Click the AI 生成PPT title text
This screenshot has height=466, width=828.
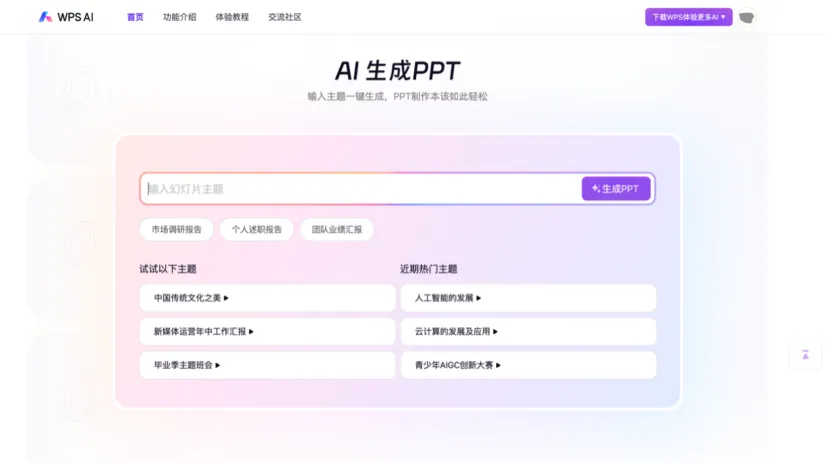pyautogui.click(x=399, y=71)
